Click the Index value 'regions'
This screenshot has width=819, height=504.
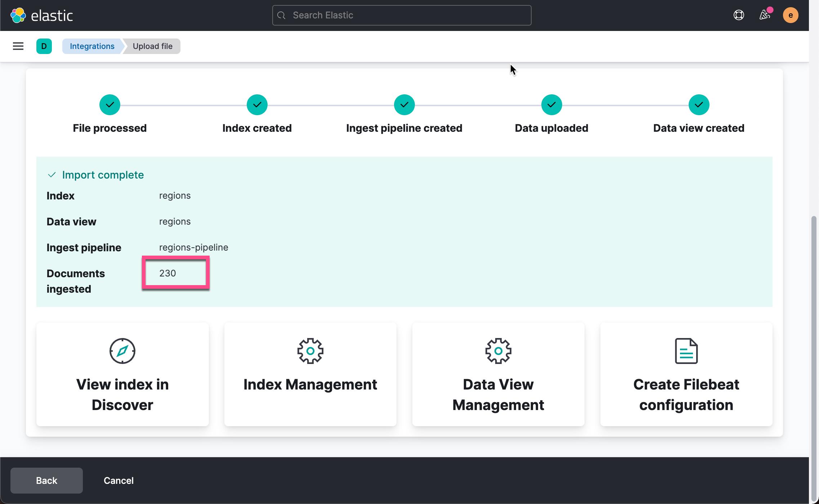coord(175,195)
